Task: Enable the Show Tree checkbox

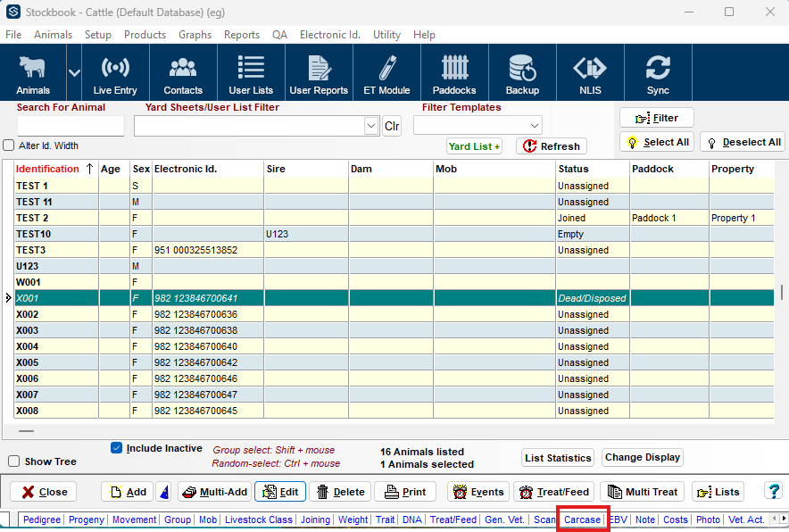Action: [x=14, y=461]
